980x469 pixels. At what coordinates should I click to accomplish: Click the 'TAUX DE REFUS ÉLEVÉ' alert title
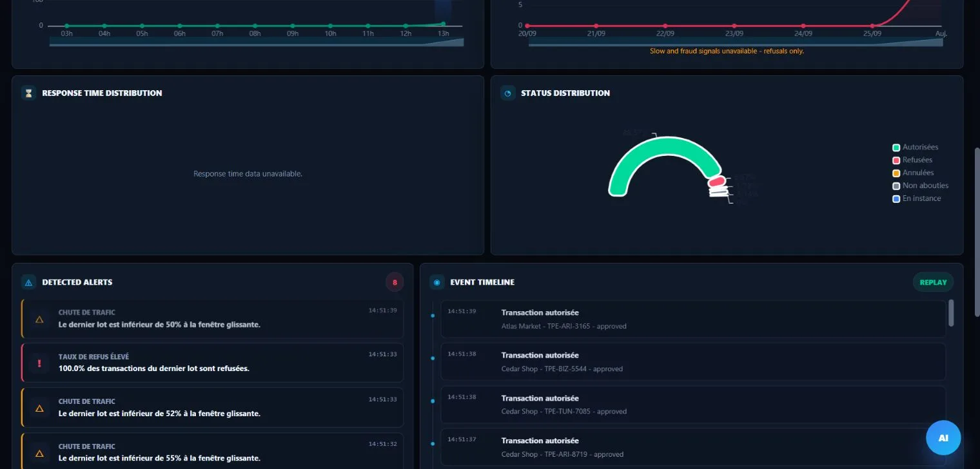(x=93, y=356)
